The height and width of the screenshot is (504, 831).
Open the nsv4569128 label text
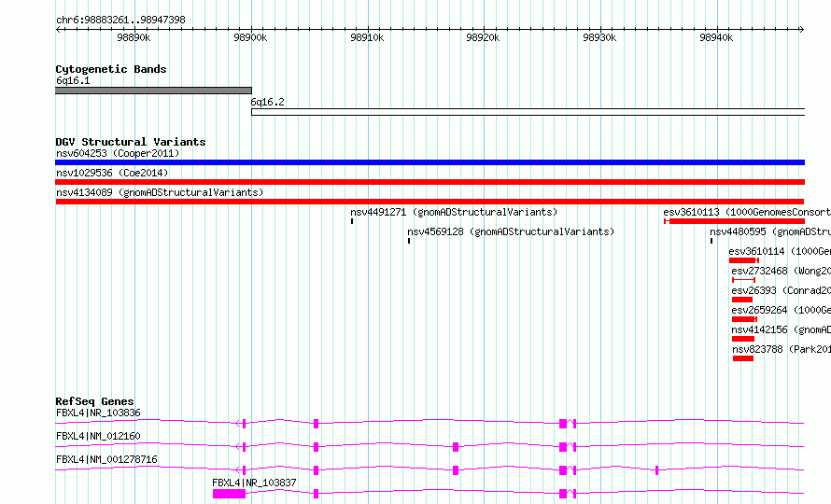point(511,231)
